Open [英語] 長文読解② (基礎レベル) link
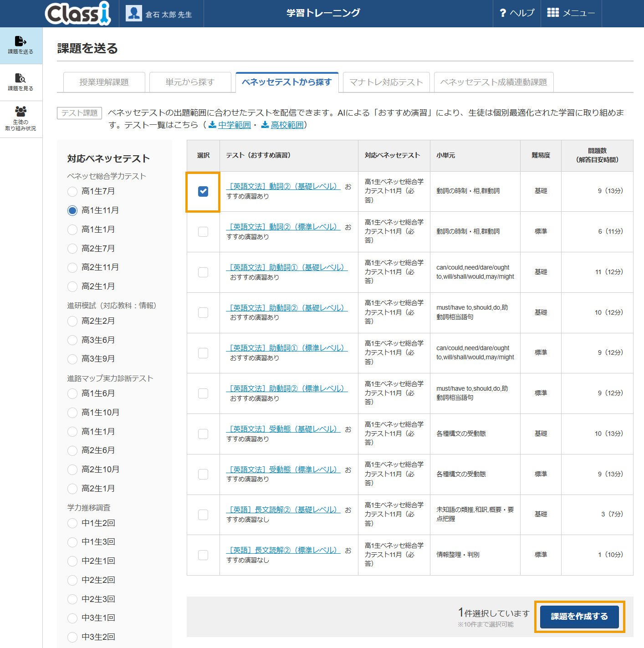644x648 pixels. point(283,510)
